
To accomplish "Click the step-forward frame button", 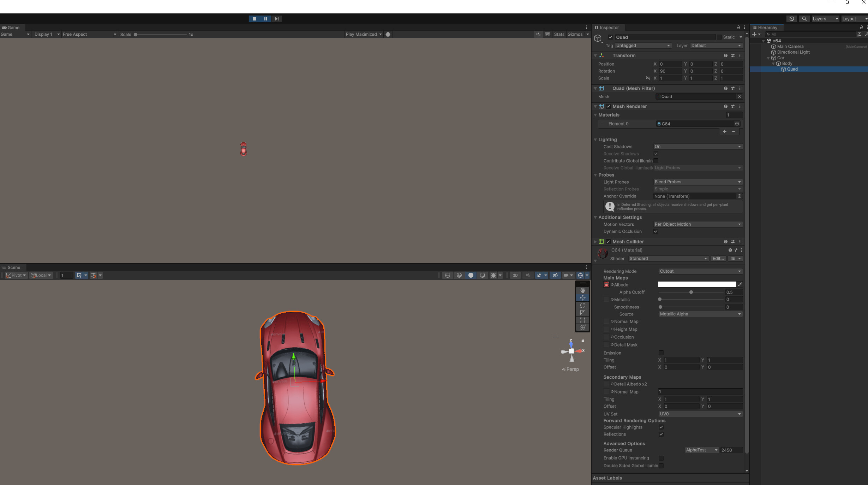I will (276, 19).
